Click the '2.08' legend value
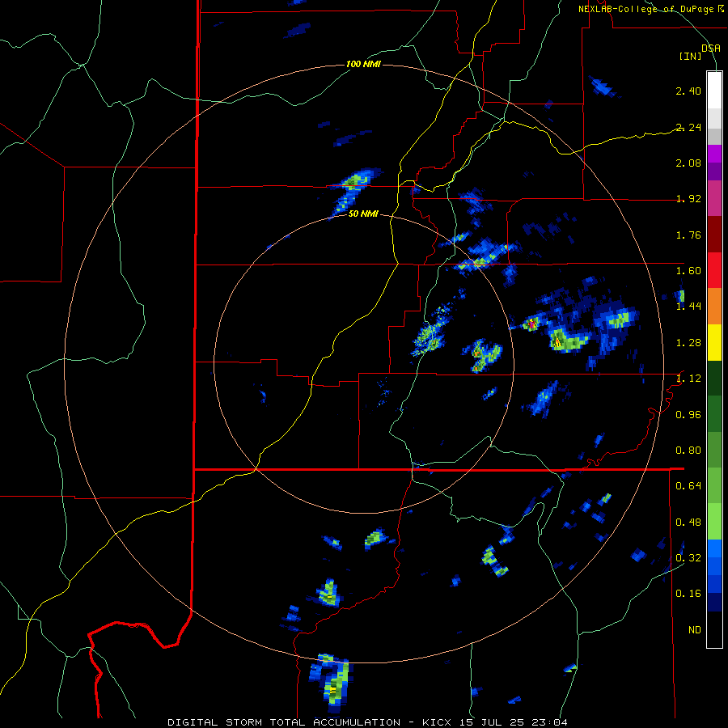The width and height of the screenshot is (728, 728). (x=688, y=163)
